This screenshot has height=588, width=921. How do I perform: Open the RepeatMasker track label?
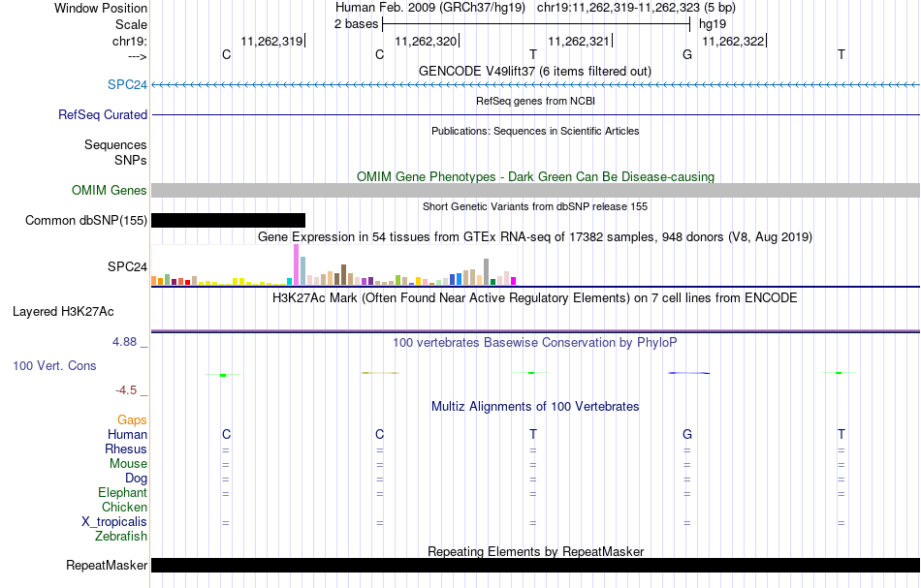tap(107, 565)
